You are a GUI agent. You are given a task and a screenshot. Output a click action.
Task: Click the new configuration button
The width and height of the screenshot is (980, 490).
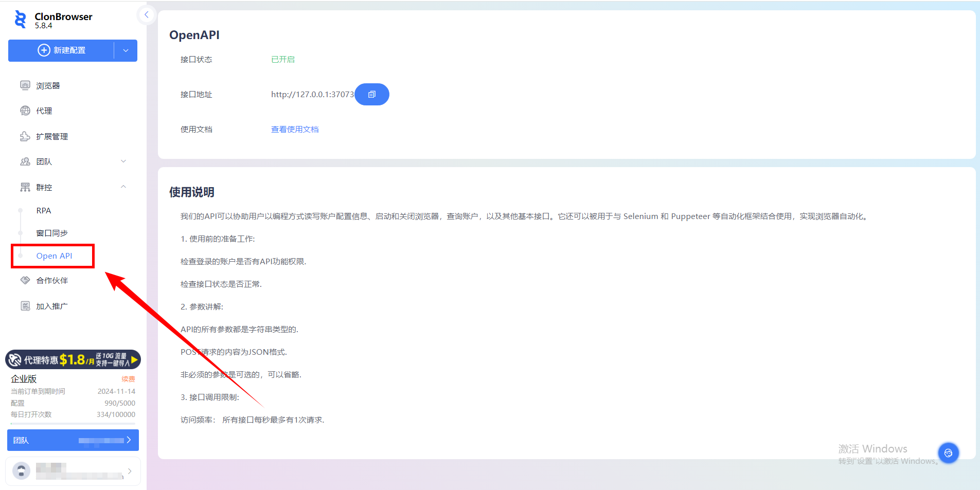(x=62, y=50)
